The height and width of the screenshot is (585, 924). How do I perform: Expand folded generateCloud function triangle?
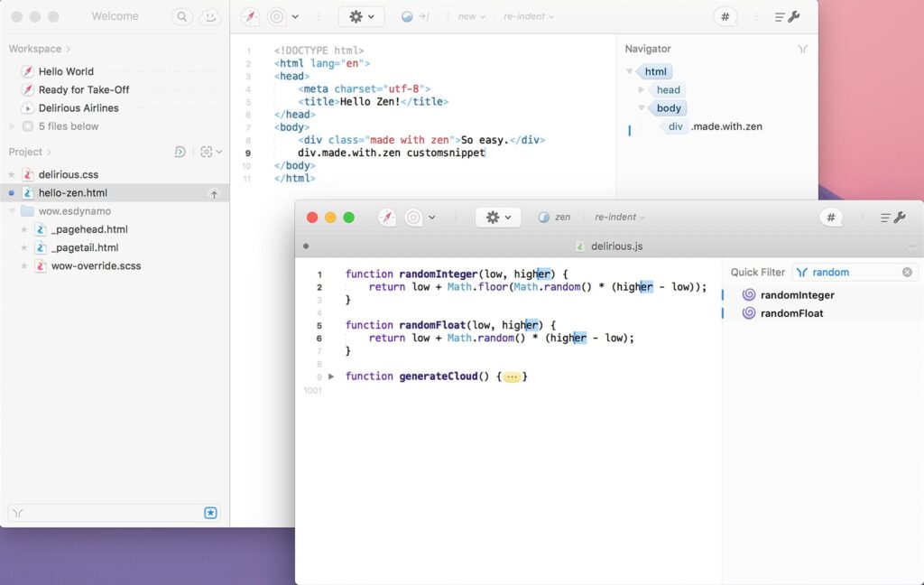coord(331,376)
